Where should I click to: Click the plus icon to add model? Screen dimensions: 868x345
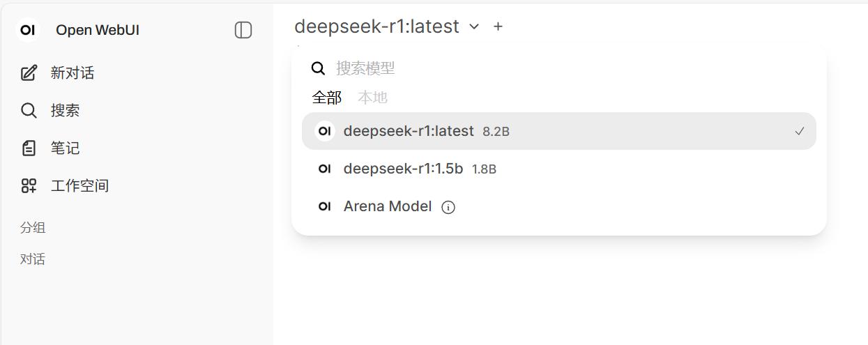pos(498,26)
